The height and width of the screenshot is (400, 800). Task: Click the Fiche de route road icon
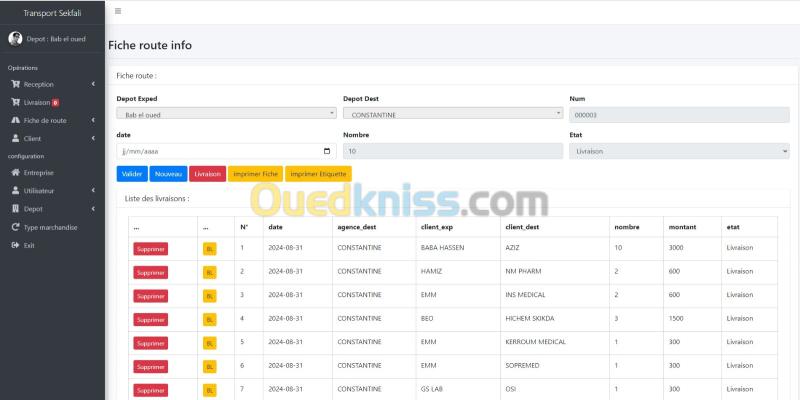15,120
